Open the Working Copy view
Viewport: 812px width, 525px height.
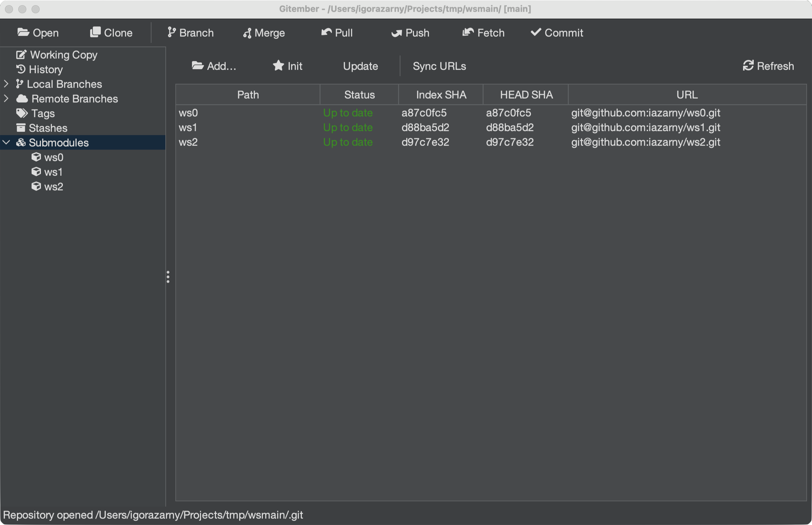64,55
